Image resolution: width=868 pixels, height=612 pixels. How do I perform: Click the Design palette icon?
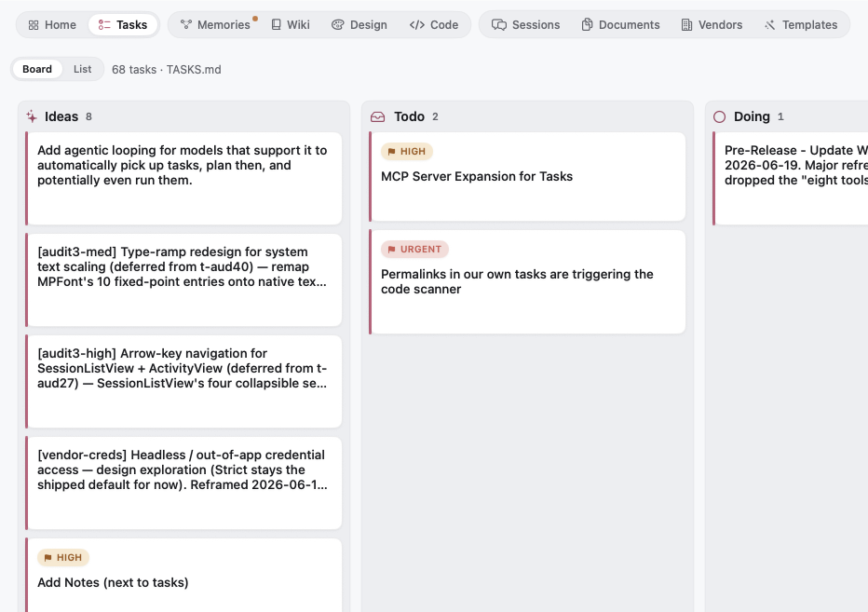[338, 25]
